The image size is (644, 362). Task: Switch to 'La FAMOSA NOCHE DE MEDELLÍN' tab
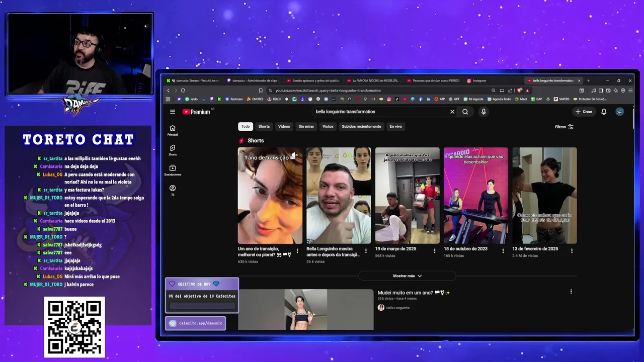372,80
